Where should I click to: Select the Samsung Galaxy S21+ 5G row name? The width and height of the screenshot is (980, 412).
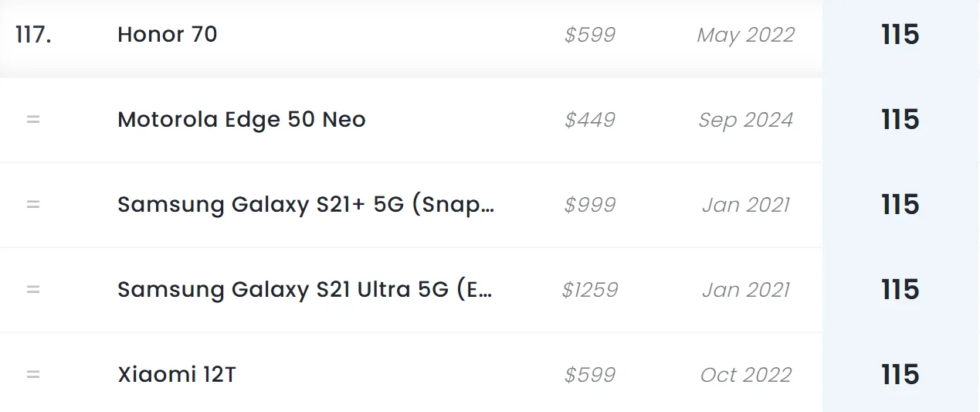coord(306,205)
